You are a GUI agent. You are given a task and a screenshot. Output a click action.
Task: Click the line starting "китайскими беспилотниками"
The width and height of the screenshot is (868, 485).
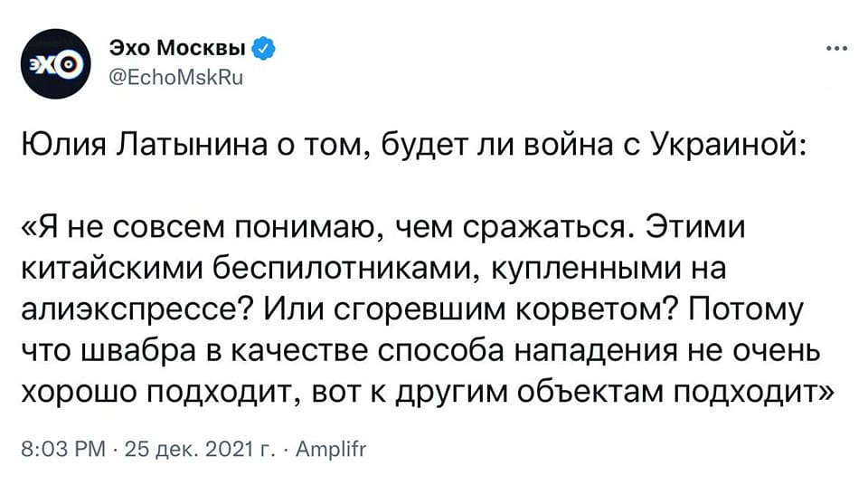tap(373, 269)
